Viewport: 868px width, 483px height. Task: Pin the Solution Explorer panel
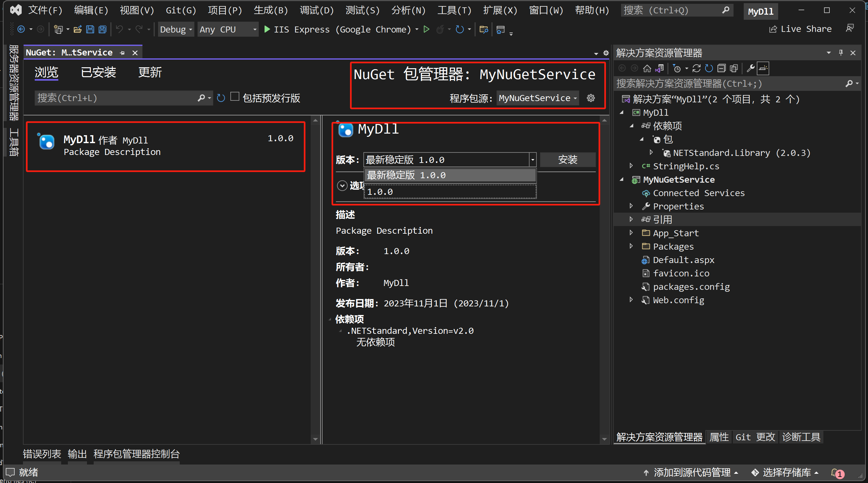coord(841,53)
